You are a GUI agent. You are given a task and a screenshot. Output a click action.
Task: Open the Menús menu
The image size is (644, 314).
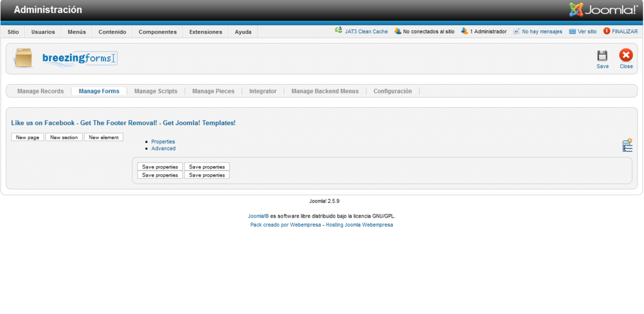click(x=77, y=32)
